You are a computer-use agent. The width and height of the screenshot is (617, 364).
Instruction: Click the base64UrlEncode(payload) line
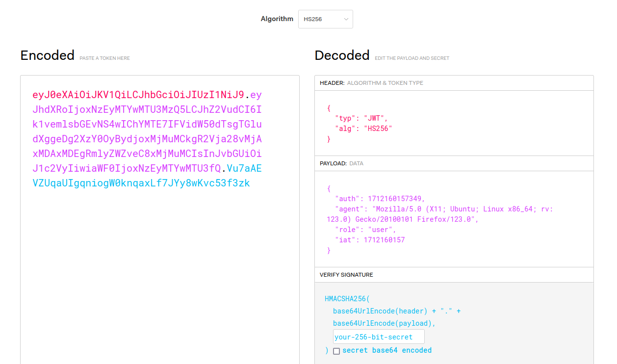pos(384,323)
